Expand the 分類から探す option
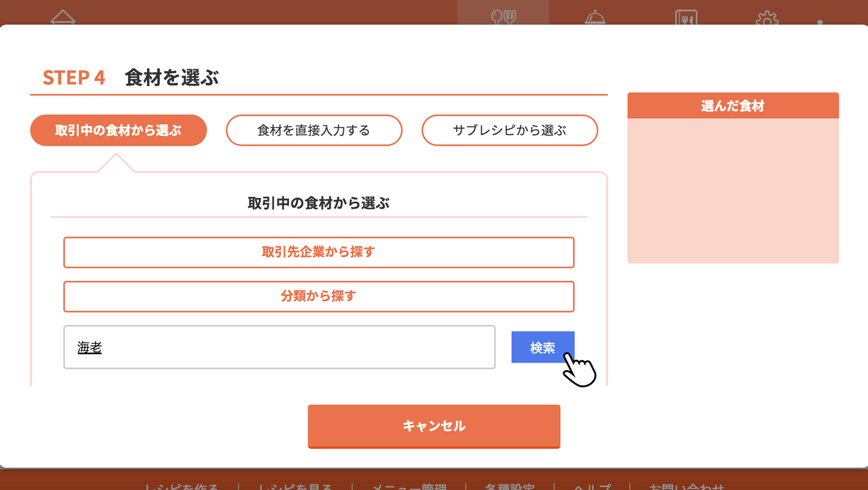 click(x=318, y=296)
